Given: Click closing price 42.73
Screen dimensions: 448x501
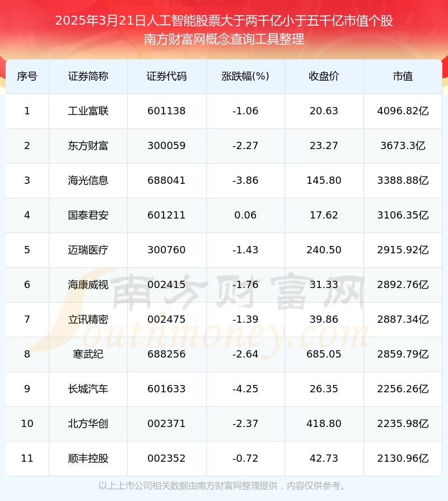Looking at the screenshot, I should pyautogui.click(x=324, y=458).
